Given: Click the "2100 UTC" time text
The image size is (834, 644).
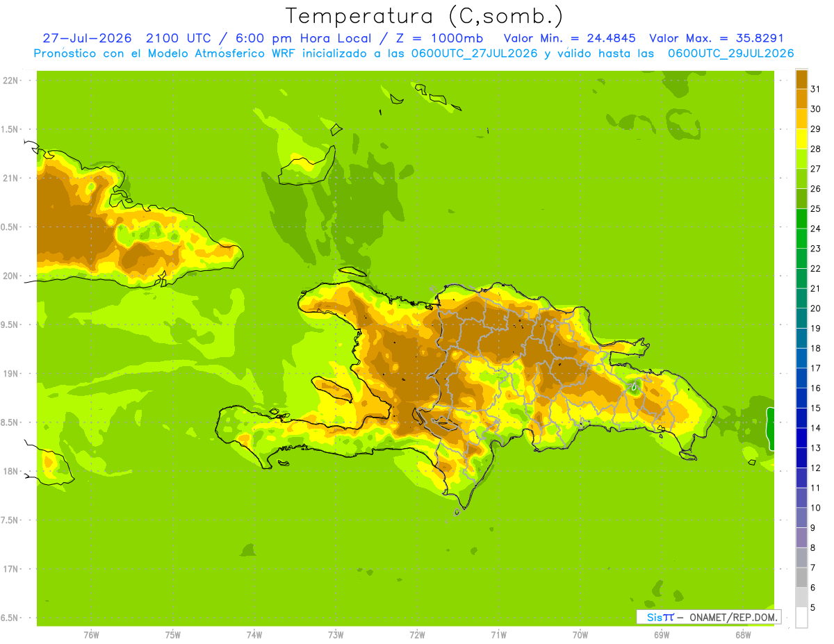Looking at the screenshot, I should tap(180, 38).
